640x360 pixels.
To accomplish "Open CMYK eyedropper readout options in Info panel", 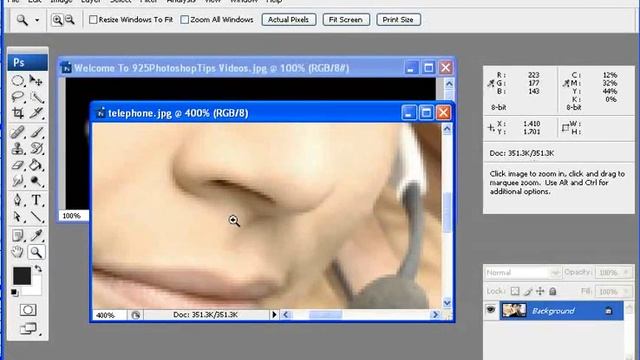I will pyautogui.click(x=566, y=83).
